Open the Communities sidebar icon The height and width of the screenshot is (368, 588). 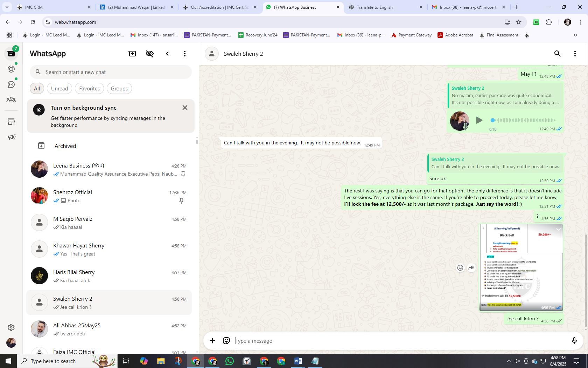pyautogui.click(x=11, y=100)
